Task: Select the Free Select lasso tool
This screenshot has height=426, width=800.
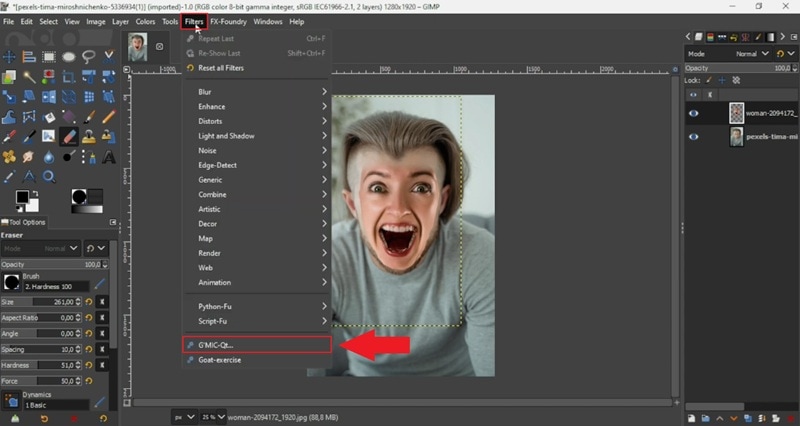Action: point(89,57)
